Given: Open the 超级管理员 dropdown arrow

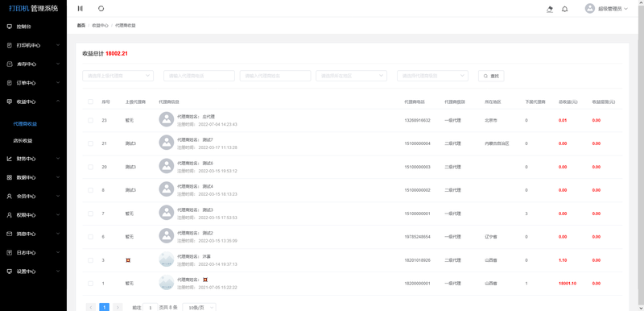Looking at the screenshot, I should (x=626, y=9).
